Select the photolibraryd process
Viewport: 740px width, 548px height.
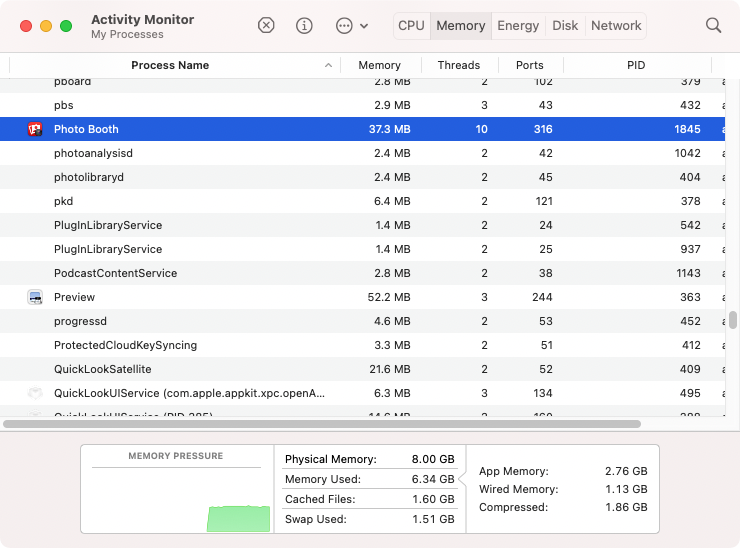362,177
